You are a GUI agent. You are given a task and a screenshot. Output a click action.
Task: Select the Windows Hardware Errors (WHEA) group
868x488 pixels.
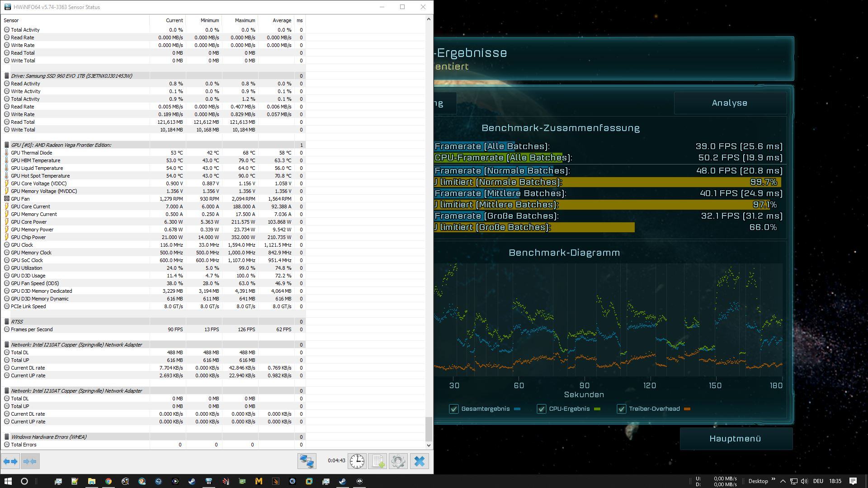(154, 437)
